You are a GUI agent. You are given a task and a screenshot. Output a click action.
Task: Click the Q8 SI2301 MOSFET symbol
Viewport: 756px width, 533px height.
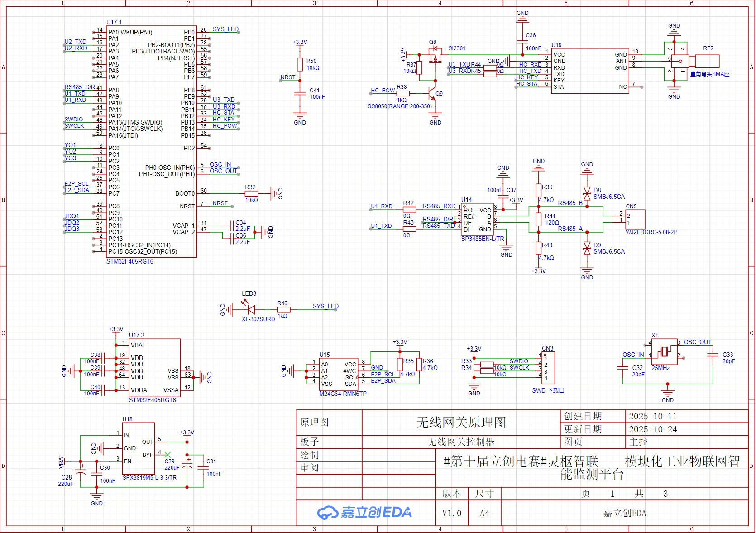435,55
